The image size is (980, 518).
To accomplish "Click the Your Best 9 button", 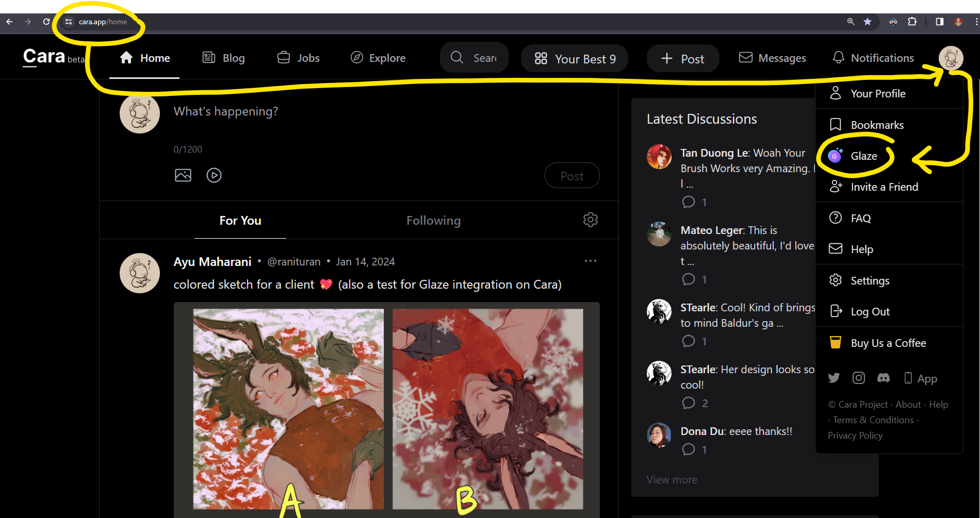I will tap(575, 59).
